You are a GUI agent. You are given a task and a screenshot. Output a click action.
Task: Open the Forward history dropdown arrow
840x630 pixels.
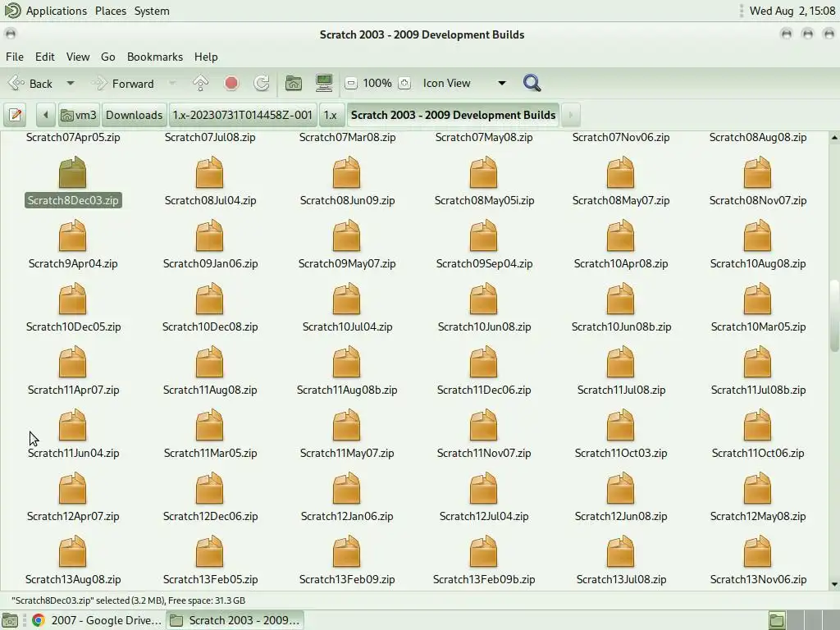coord(172,84)
